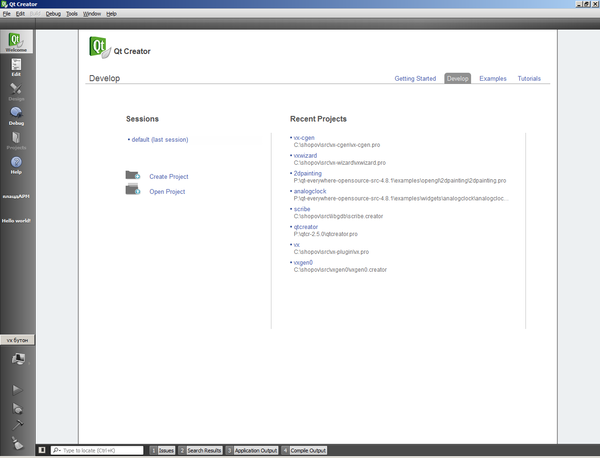Click the Create Project link
The height and width of the screenshot is (458, 600).
[x=169, y=176]
